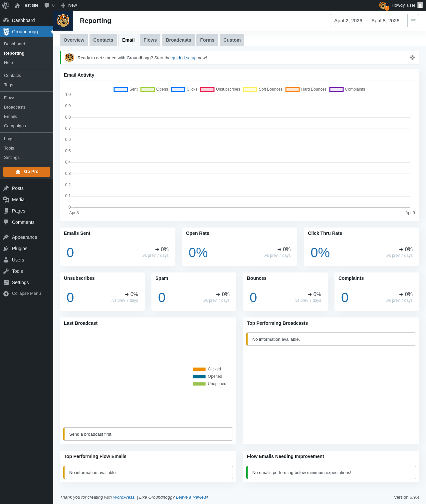The height and width of the screenshot is (504, 426).
Task: Switch to the Broadcasts reporting tab
Action: tap(178, 40)
